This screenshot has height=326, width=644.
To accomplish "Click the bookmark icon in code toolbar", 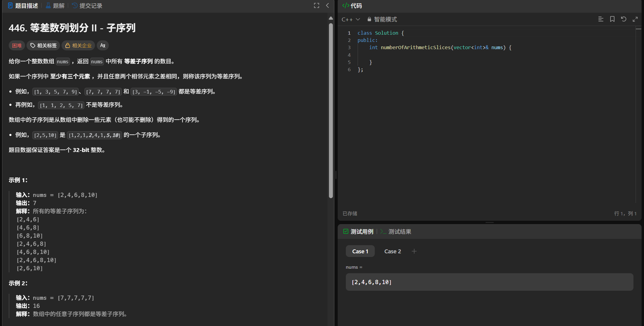I will 612,19.
